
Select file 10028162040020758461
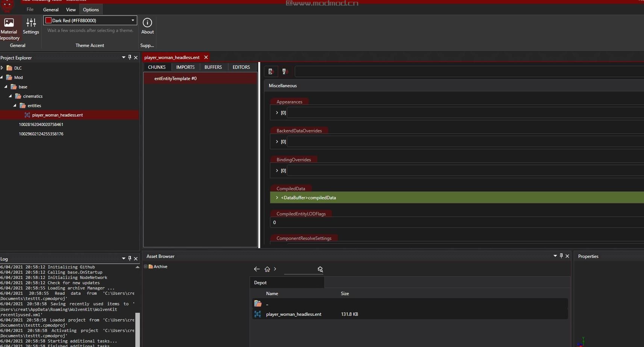click(41, 124)
